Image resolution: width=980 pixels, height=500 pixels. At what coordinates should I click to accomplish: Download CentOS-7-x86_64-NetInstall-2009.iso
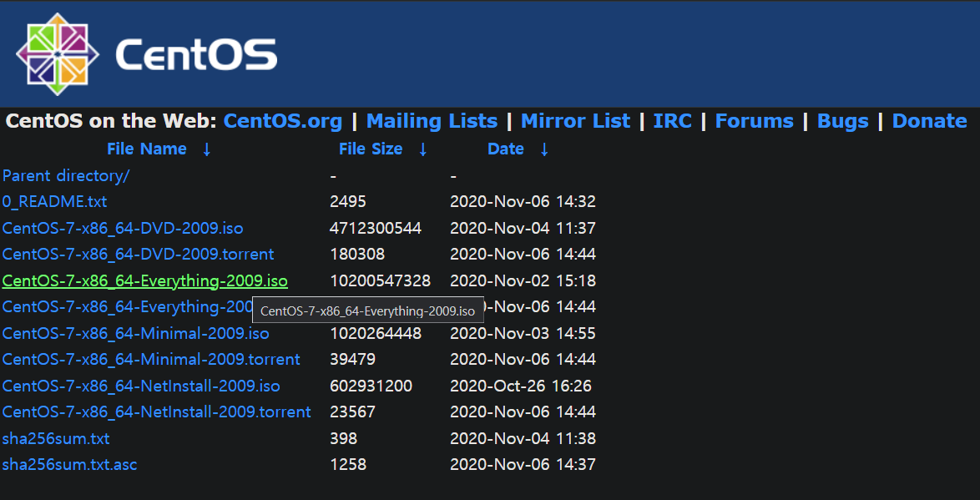141,386
